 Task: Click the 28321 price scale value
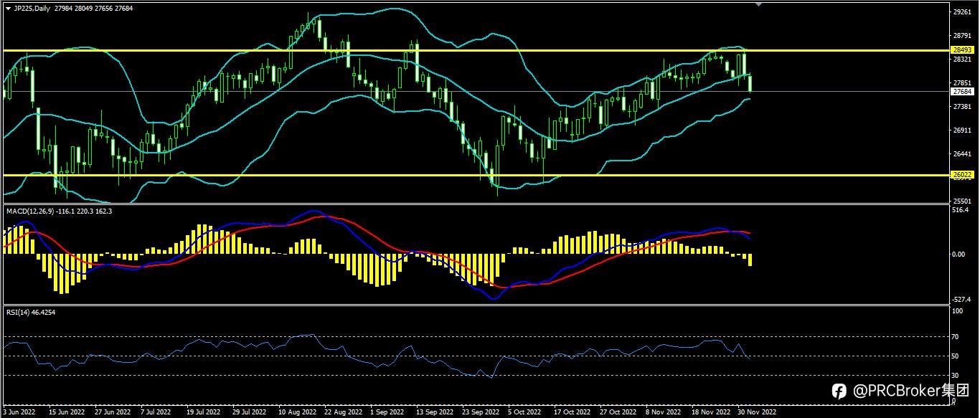coord(962,60)
